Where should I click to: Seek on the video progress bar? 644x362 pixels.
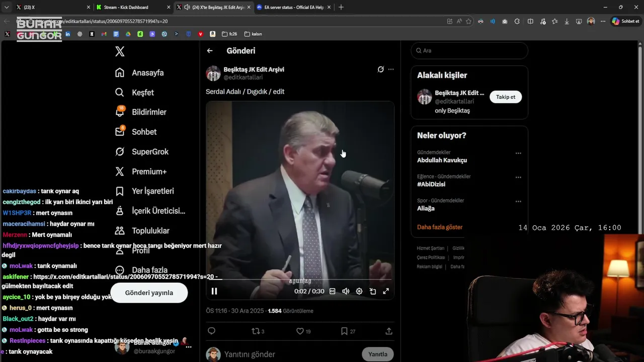[x=300, y=280]
